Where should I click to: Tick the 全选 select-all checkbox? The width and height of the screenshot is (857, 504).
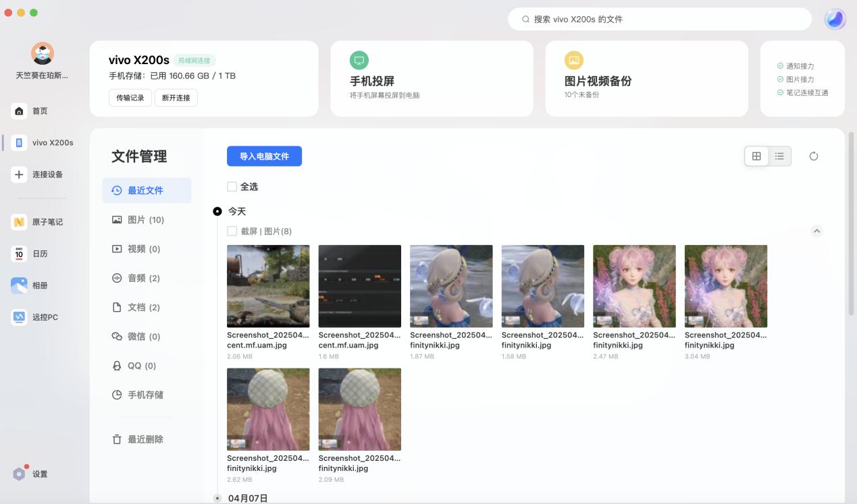click(x=232, y=186)
